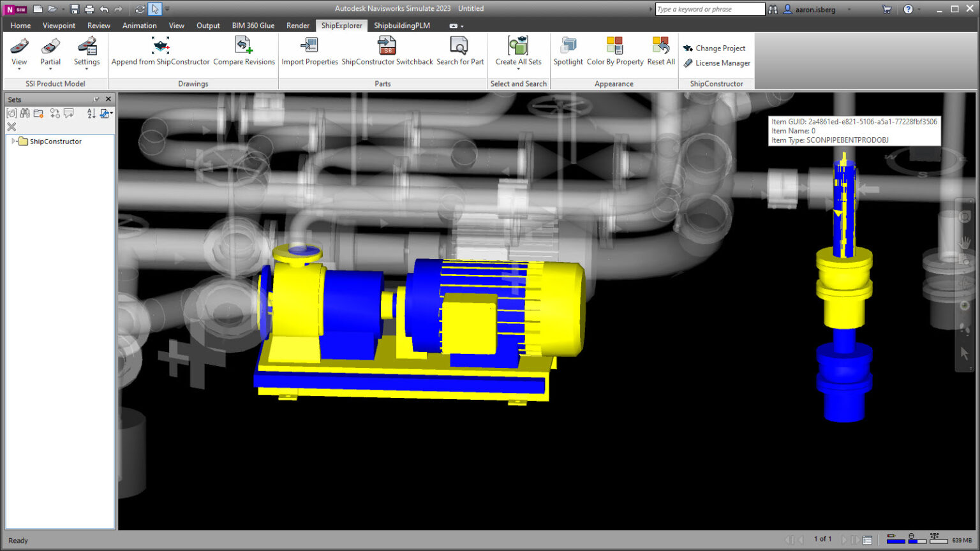Click New Folder icon in Sets panel
Viewport: 980px width, 551px height.
point(39,113)
